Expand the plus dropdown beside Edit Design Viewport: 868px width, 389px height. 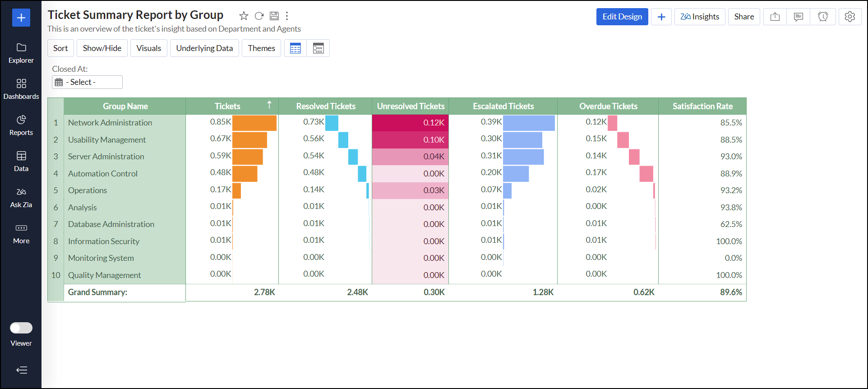coord(661,17)
